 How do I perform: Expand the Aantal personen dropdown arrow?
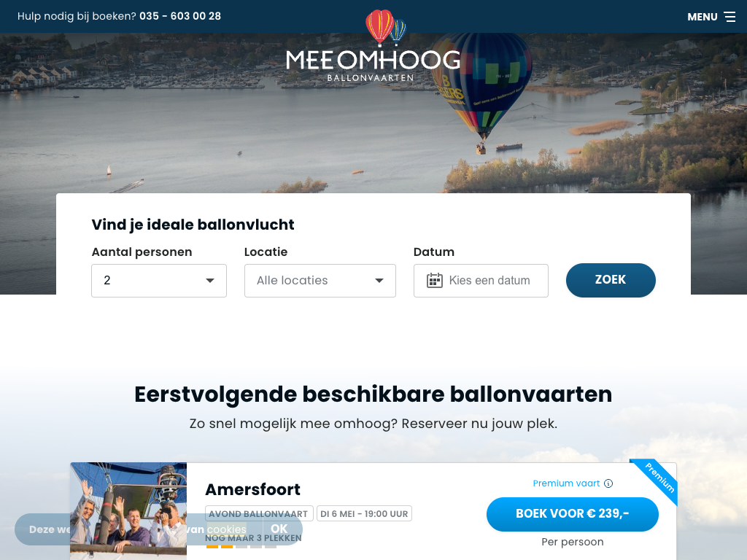[x=209, y=281]
